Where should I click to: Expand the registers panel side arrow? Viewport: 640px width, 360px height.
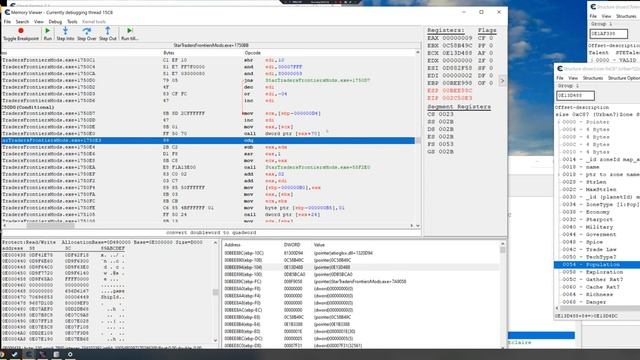tap(502, 80)
